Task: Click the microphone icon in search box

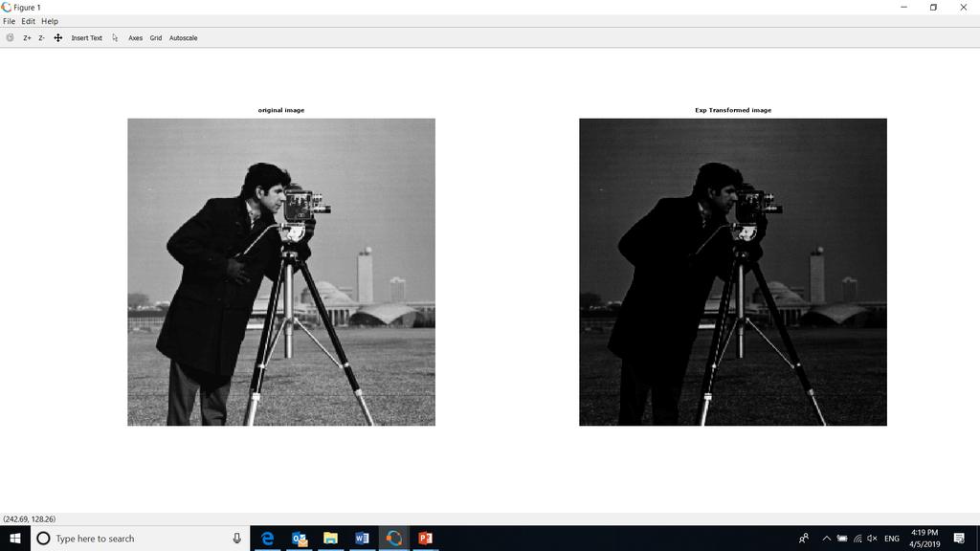Action: (x=237, y=539)
